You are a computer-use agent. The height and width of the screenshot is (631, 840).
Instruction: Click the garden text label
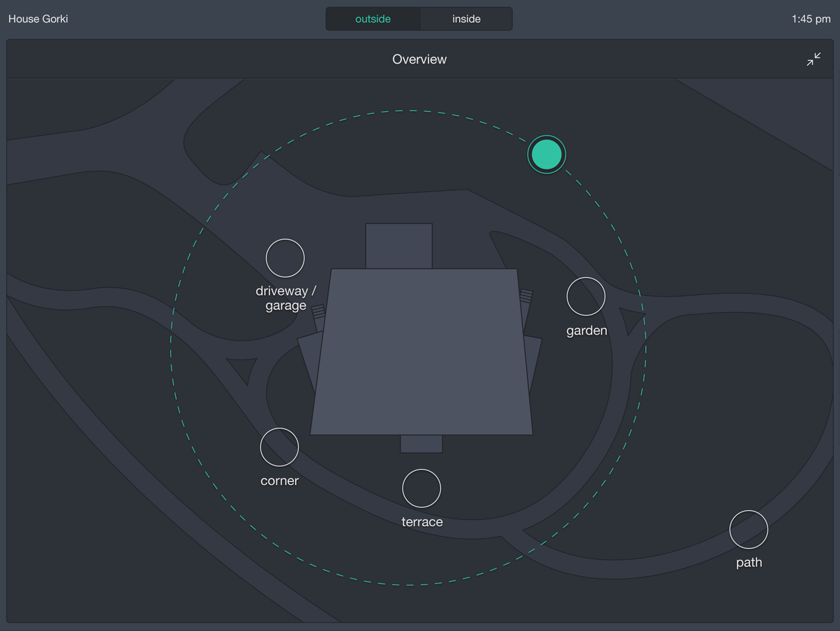587,330
